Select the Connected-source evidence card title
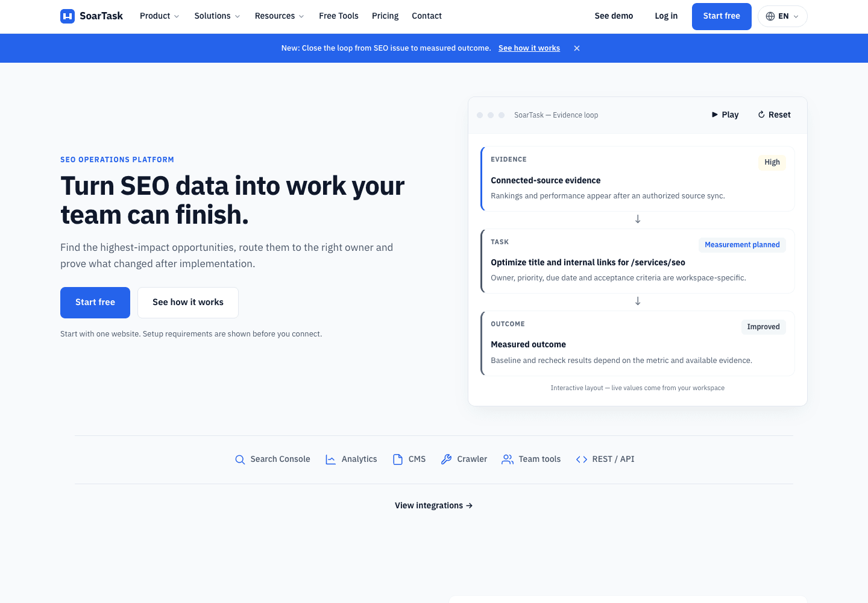Screen dimensions: 868x603 coord(546,180)
